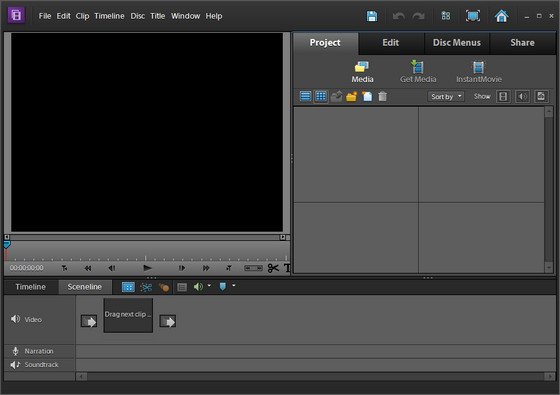The height and width of the screenshot is (395, 560).
Task: Go to previous edit point
Action: (x=64, y=268)
